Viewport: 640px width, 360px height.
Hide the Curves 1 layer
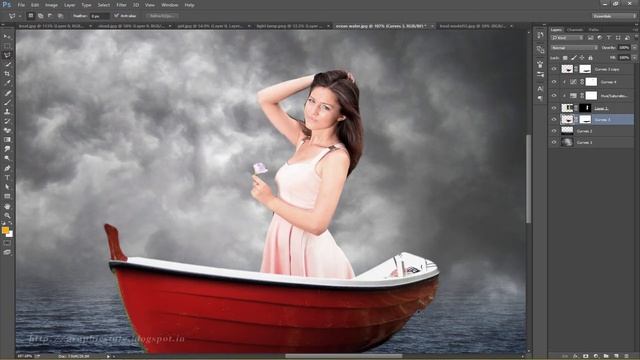coord(554,142)
